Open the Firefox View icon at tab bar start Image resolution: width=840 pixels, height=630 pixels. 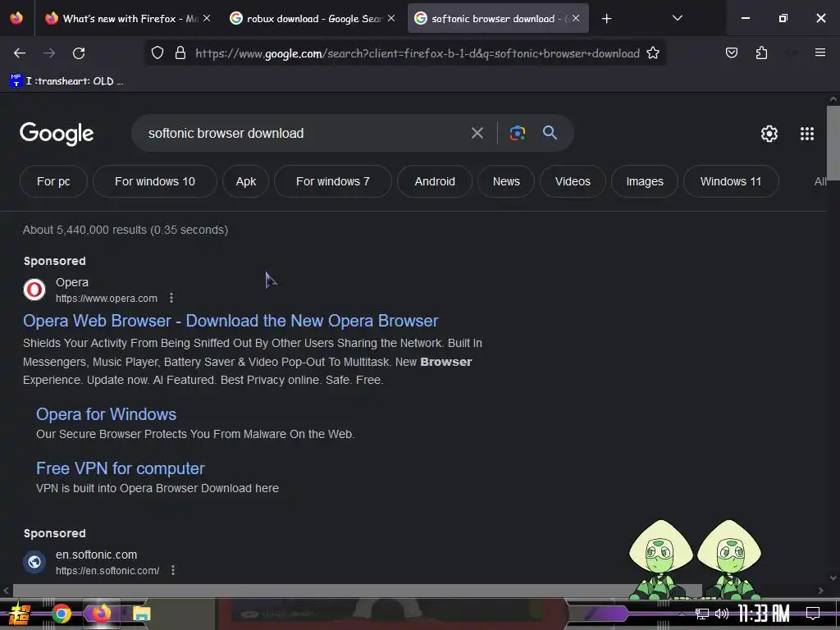(16, 18)
